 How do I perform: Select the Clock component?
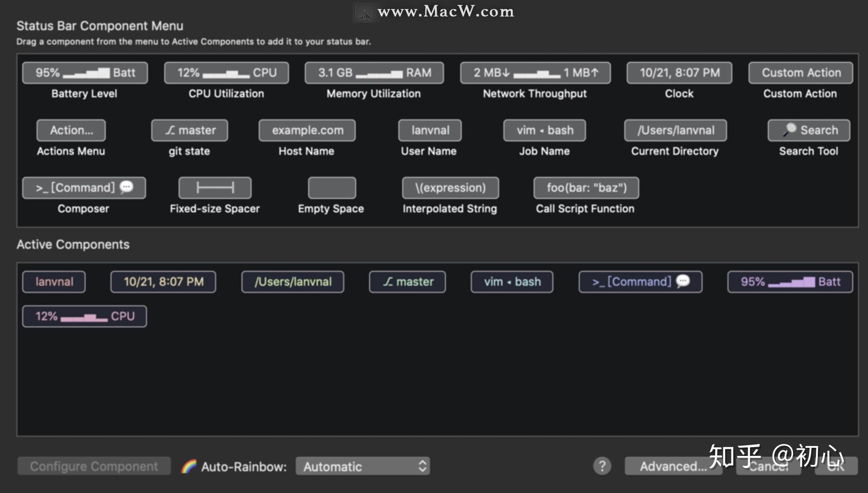[679, 72]
